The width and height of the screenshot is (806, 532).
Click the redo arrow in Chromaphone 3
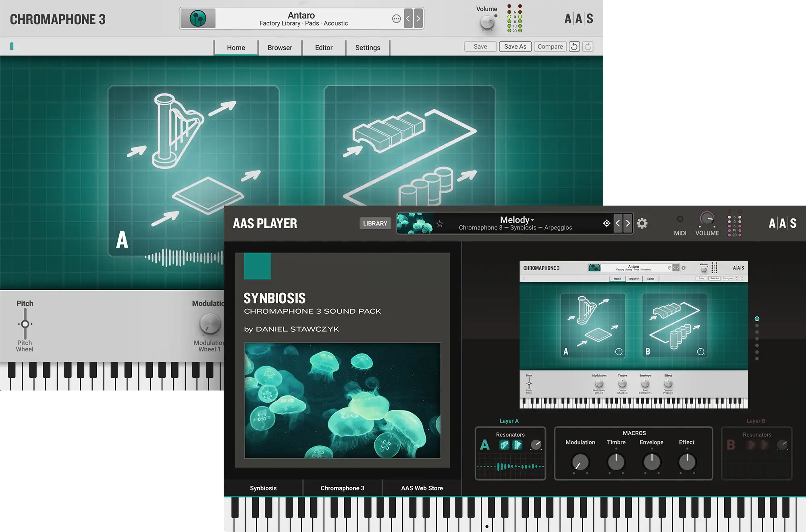(x=588, y=47)
